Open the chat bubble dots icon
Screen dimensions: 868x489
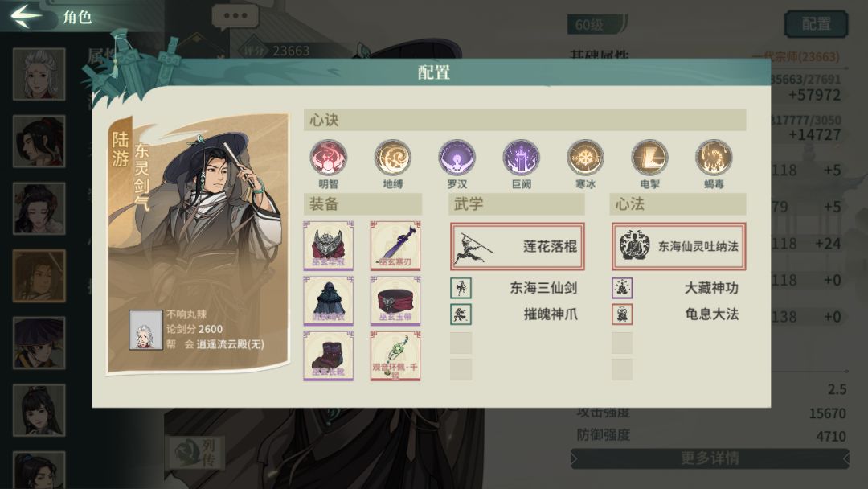click(x=235, y=17)
